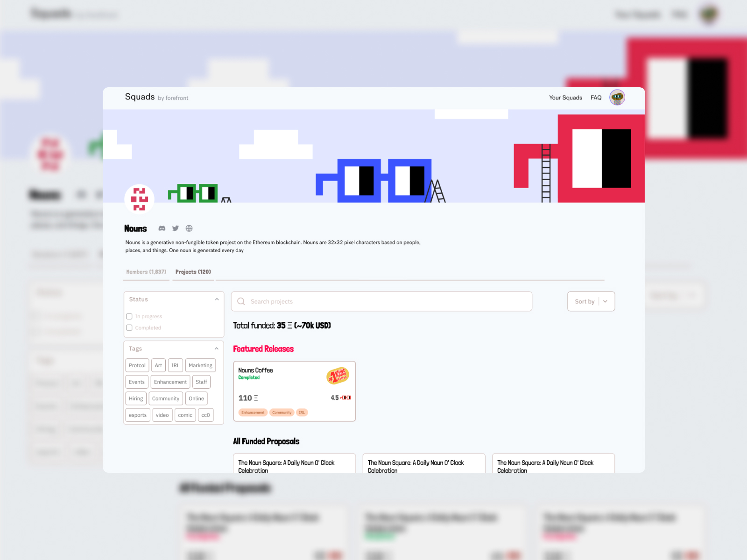Click the user profile avatar
The width and height of the screenshot is (747, 560).
(x=617, y=98)
